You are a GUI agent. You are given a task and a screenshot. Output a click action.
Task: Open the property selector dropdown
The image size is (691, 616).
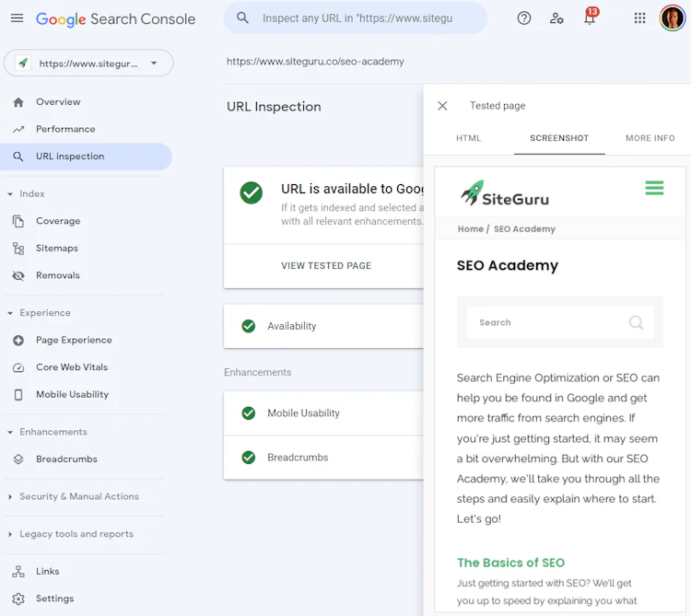pyautogui.click(x=88, y=63)
